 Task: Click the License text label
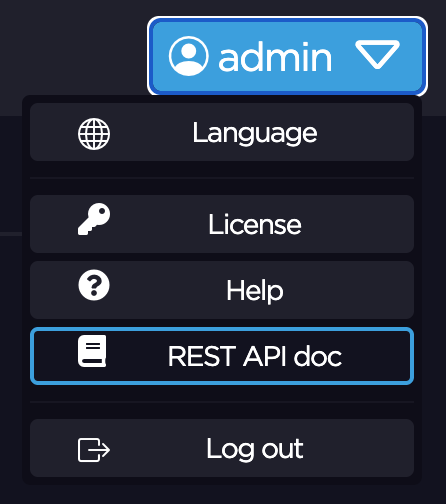[255, 224]
